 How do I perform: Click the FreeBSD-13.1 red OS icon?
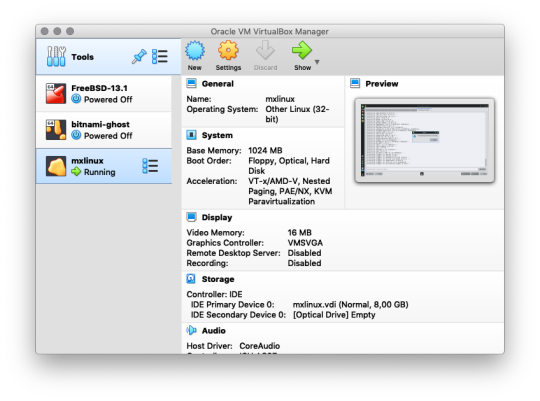pos(56,93)
